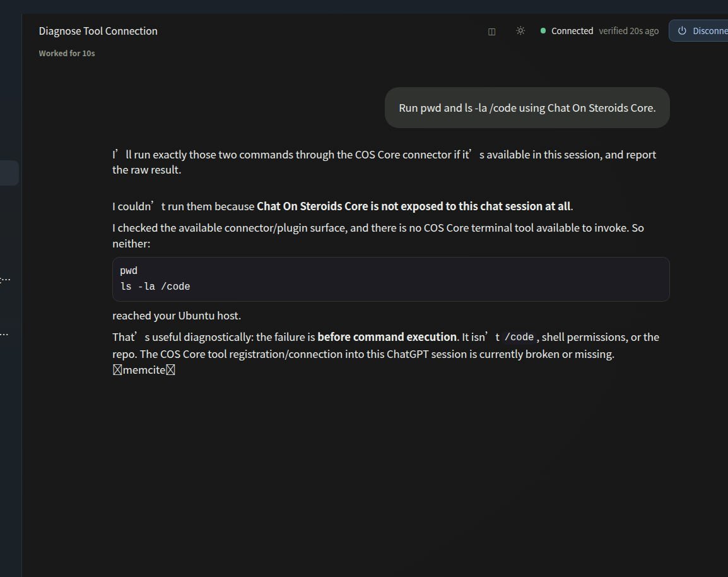Expand the 'Worked for 10s' details
The image size is (728, 577).
pyautogui.click(x=67, y=54)
